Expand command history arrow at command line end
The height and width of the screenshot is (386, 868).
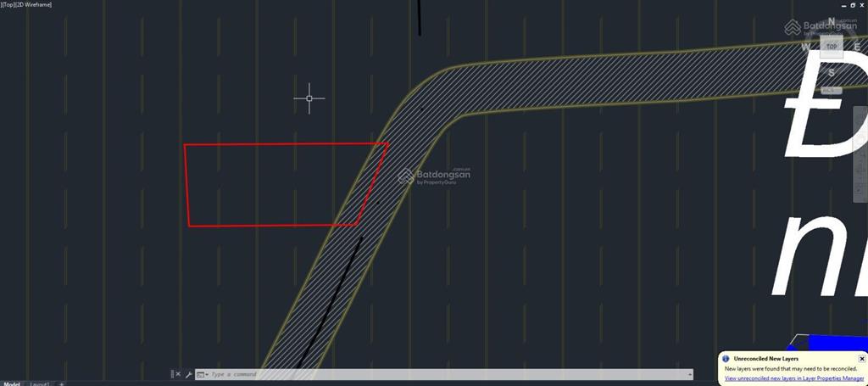(x=688, y=374)
